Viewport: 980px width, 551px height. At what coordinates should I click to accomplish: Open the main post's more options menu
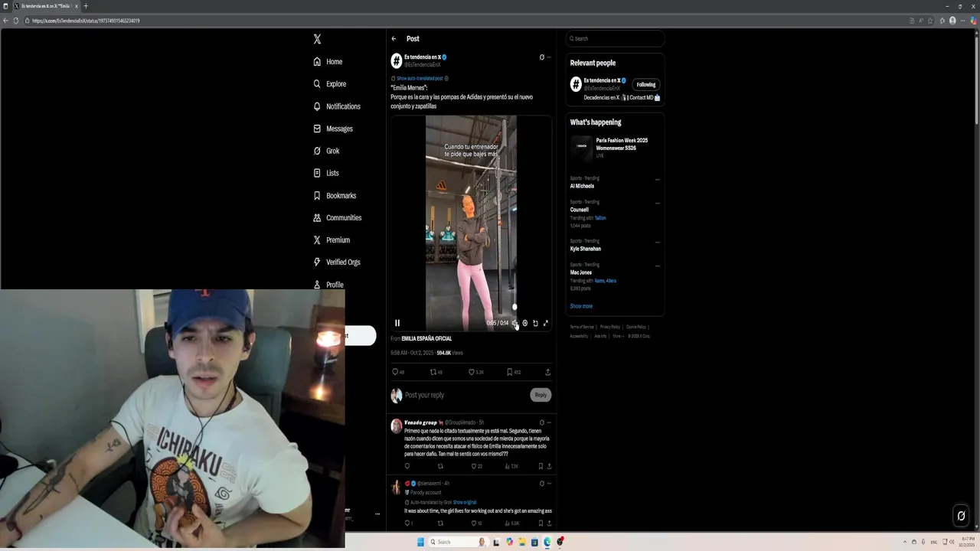point(549,57)
